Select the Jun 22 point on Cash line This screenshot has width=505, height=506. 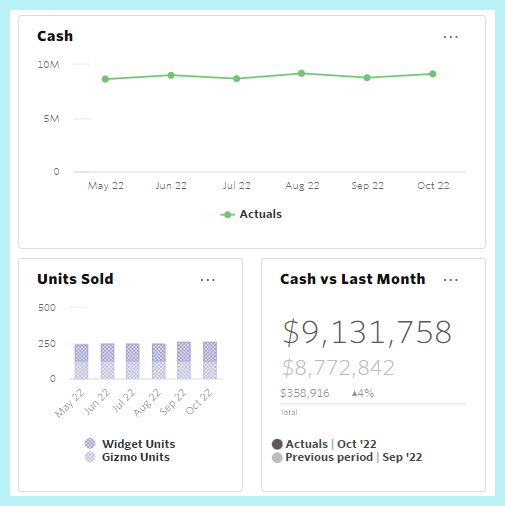171,75
